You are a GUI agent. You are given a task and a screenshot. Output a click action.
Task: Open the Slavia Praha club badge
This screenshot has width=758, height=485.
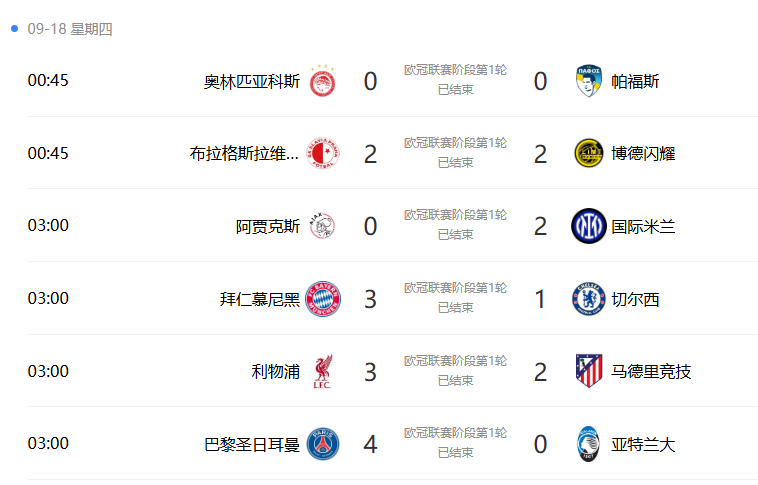(323, 153)
